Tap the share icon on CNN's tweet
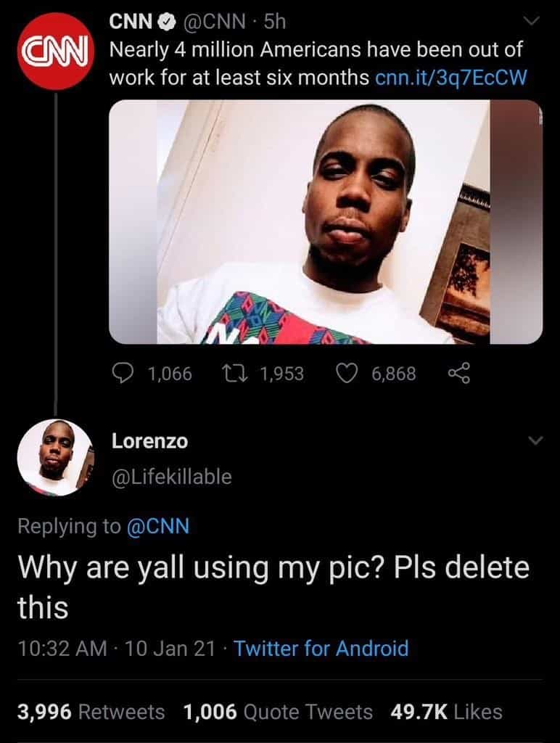 tap(460, 373)
